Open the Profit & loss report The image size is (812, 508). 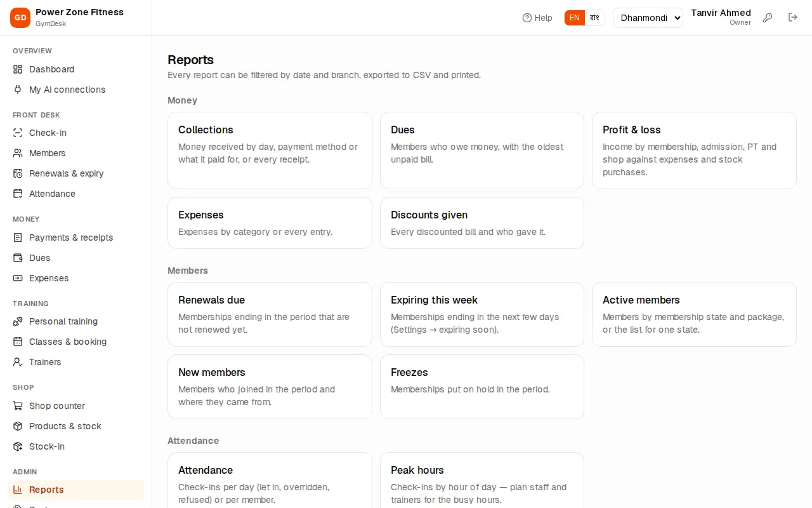click(x=694, y=150)
